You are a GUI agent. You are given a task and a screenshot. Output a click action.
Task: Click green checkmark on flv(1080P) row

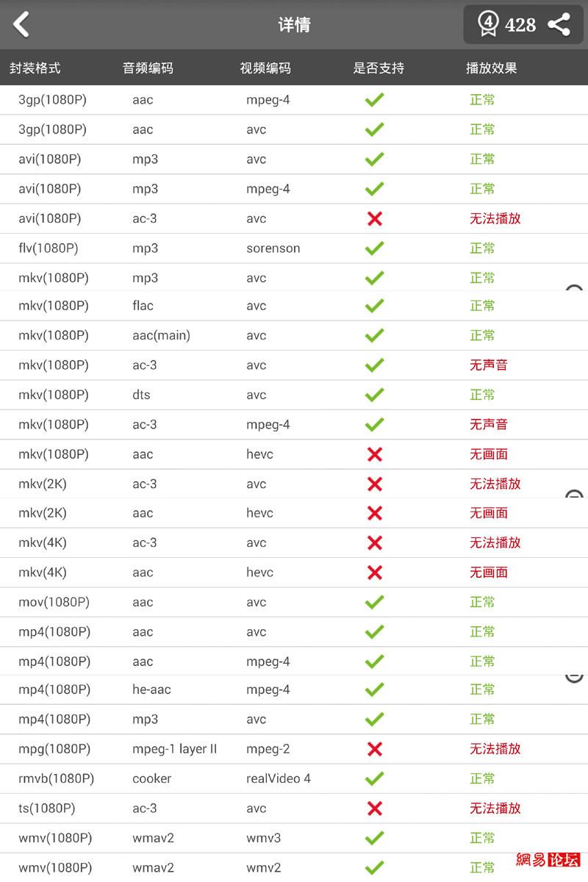[375, 248]
